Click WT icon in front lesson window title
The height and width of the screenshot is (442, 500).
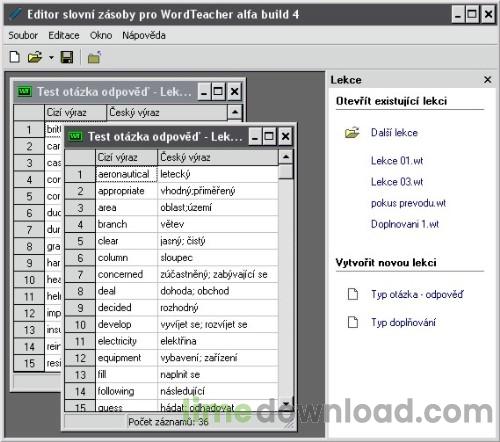75,136
